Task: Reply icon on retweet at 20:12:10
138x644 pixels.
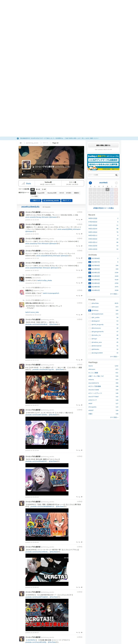Action: point(77,315)
